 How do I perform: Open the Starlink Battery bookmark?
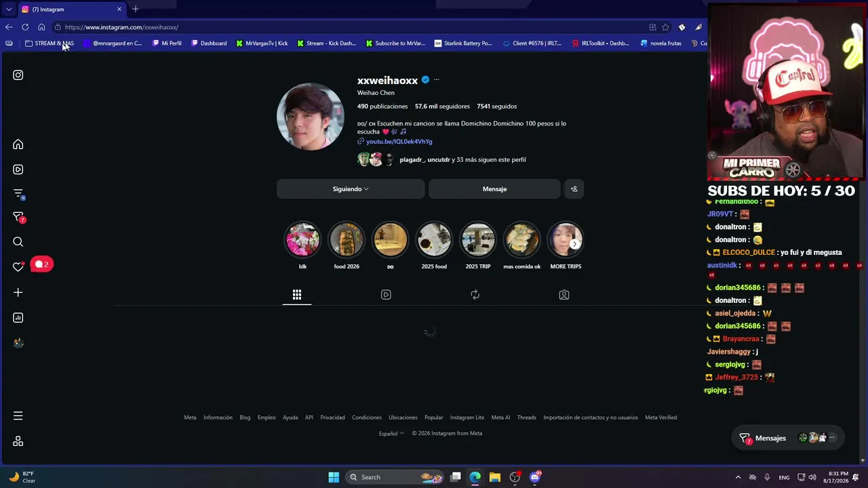click(463, 43)
